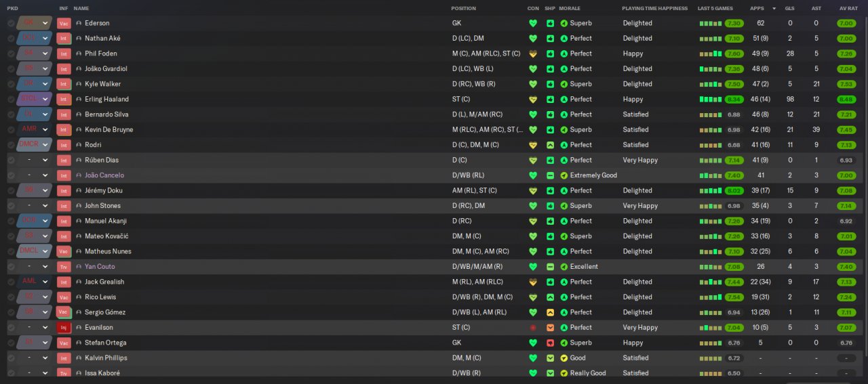
Task: Open Matheus Nunes's DMCL position dropdown
Action: [x=35, y=252]
